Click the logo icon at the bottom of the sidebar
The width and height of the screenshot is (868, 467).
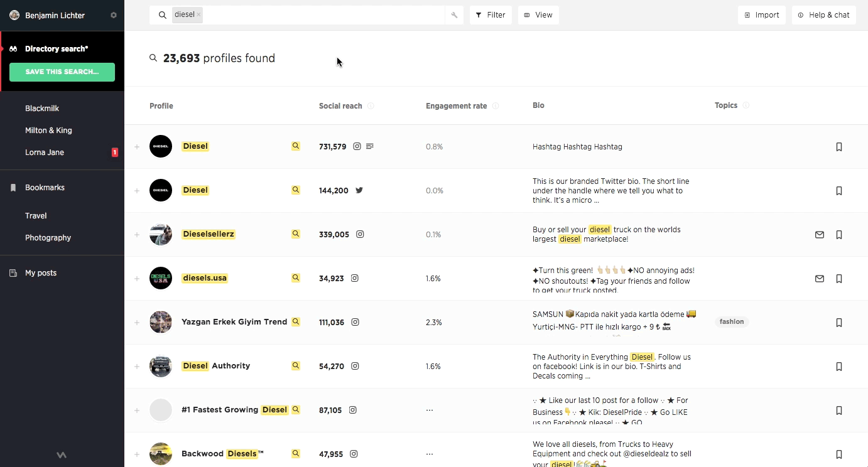[62, 456]
